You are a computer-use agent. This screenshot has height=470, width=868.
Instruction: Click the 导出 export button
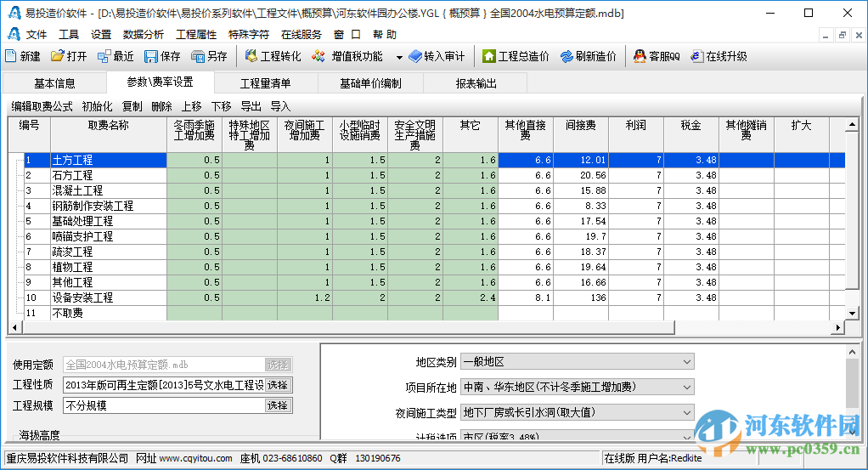[x=251, y=106]
